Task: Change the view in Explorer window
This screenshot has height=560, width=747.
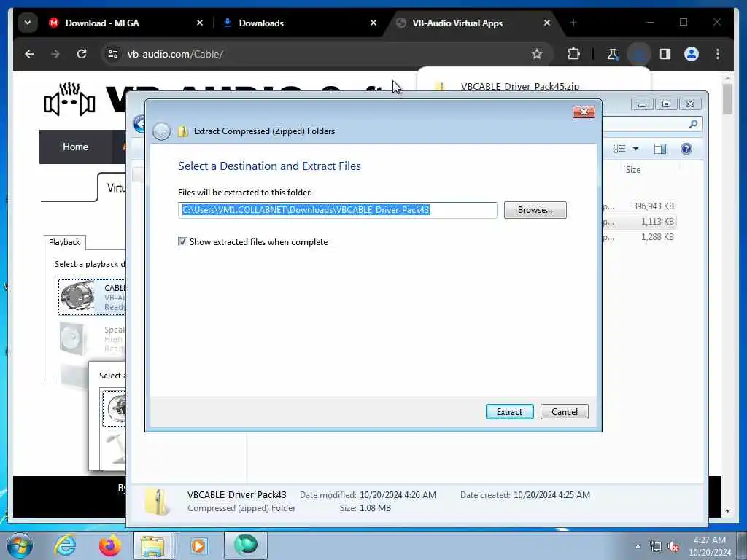Action: coord(620,149)
